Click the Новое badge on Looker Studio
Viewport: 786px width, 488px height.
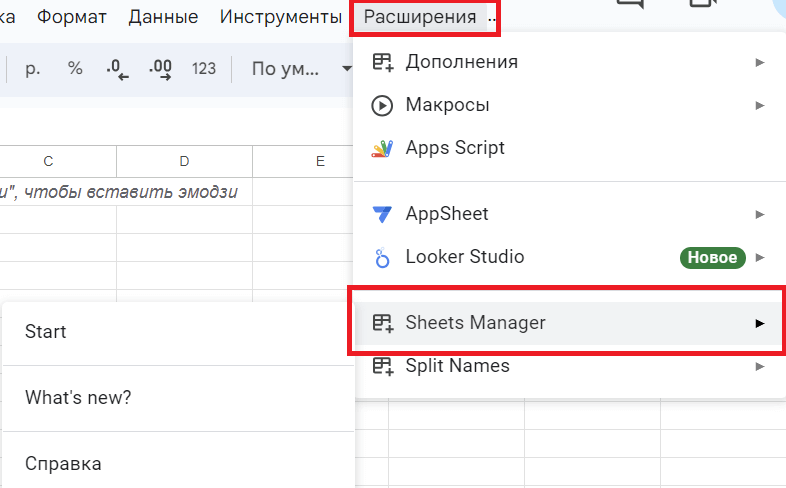pos(712,258)
